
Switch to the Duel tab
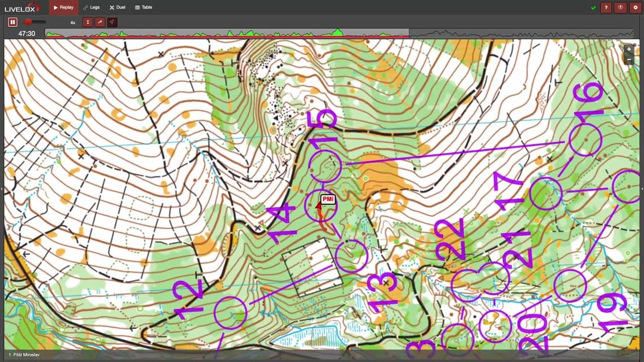click(x=117, y=8)
